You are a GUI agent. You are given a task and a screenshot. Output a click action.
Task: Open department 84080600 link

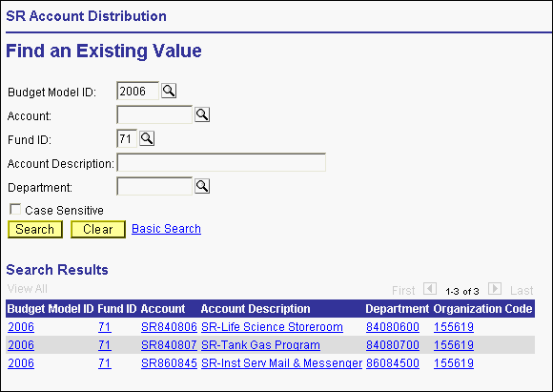393,327
